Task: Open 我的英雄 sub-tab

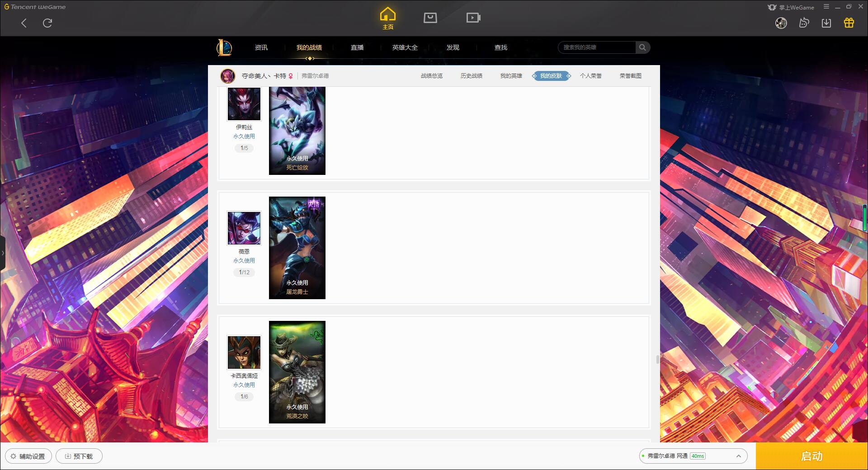Action: coord(511,76)
